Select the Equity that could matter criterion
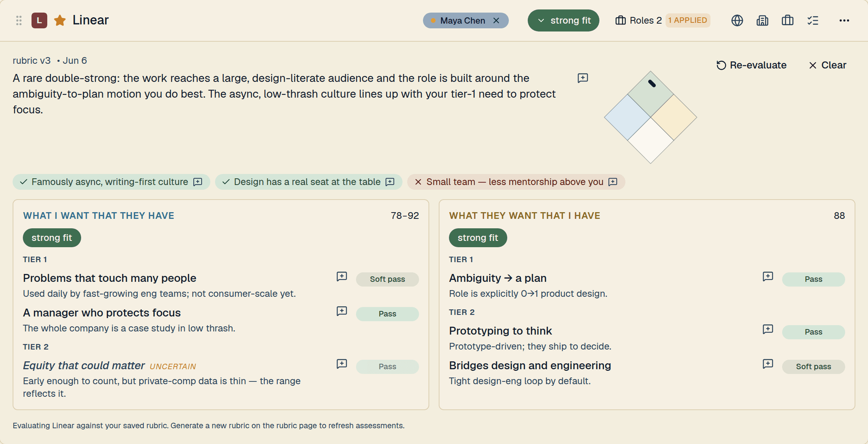This screenshot has height=444, width=868. pyautogui.click(x=84, y=366)
